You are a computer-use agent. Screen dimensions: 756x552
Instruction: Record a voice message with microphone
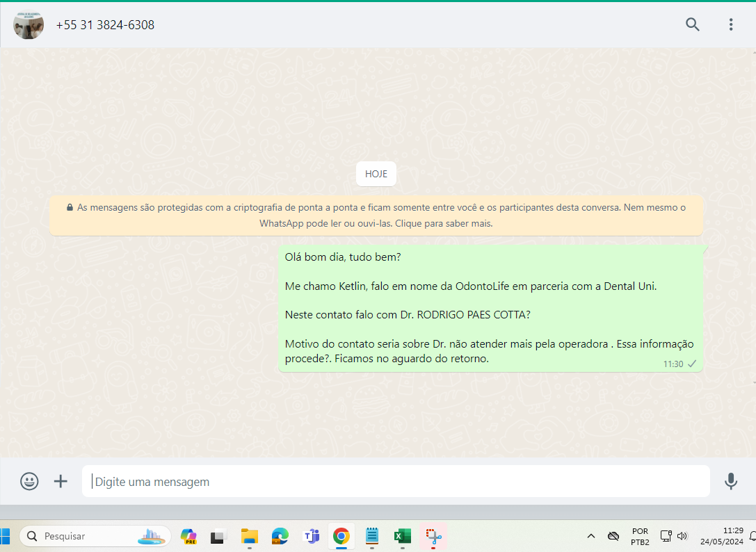(x=730, y=481)
